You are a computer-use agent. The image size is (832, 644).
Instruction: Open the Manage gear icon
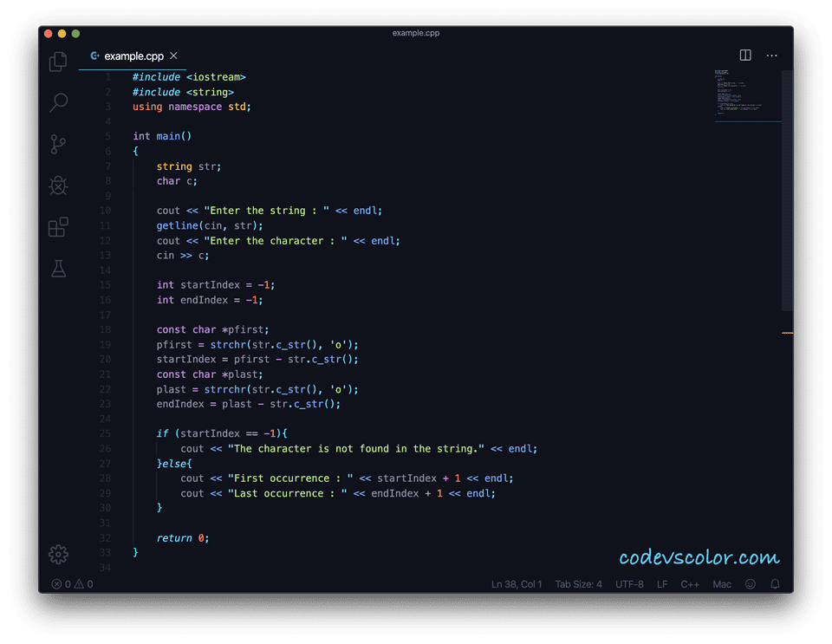pyautogui.click(x=58, y=554)
